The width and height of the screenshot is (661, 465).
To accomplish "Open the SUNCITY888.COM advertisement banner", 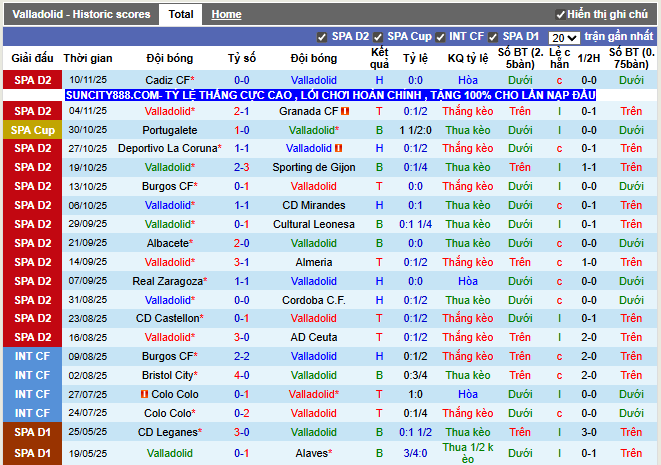I will tap(330, 95).
